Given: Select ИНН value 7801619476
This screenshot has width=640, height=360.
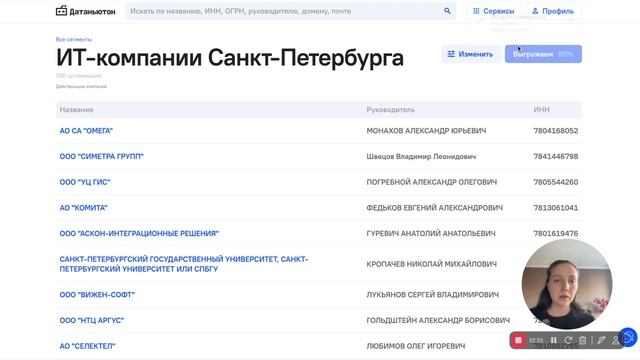Looking at the screenshot, I should click(x=556, y=233).
